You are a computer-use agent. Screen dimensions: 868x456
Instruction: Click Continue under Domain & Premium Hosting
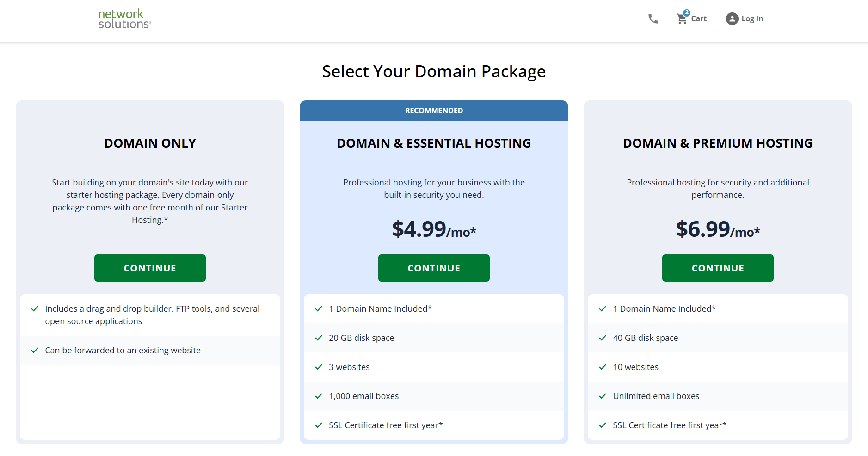tap(717, 268)
